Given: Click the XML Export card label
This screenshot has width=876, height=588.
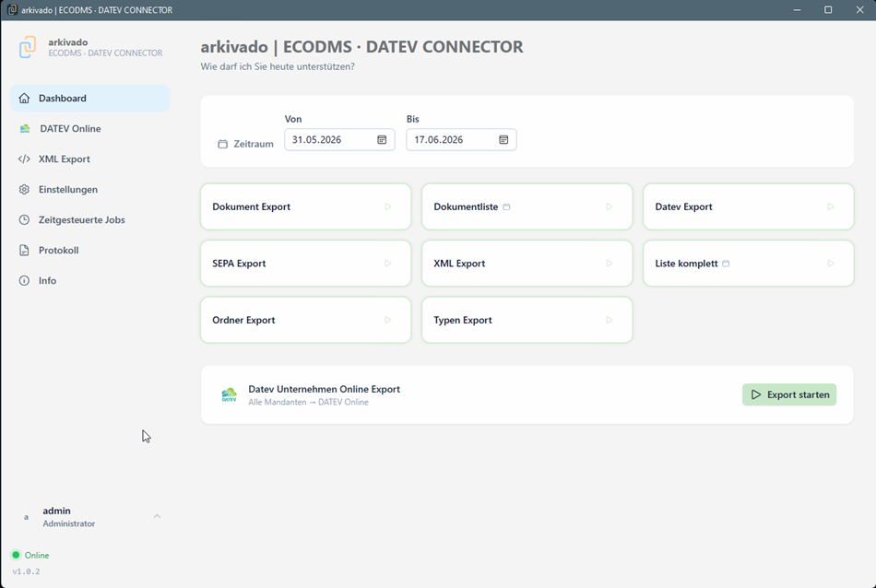Looking at the screenshot, I should click(459, 264).
